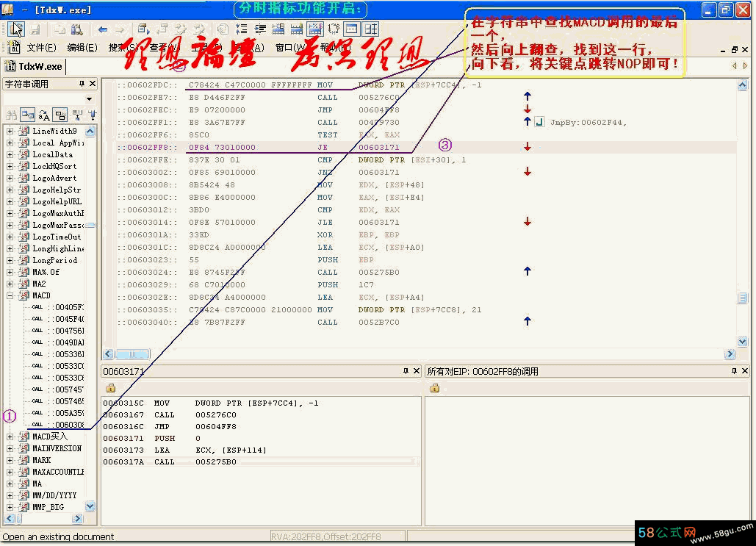Click the goto-with-arrow toolbar icon after navigation arrows
Image resolution: width=756 pixels, height=546 pixels.
pos(143,29)
